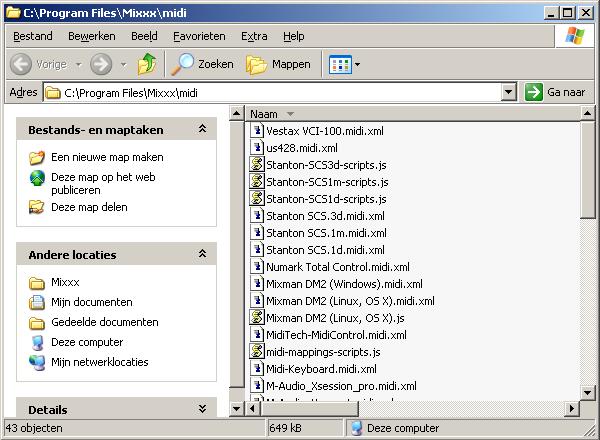
Task: Click the task pane scroll up arrow
Action: [236, 113]
